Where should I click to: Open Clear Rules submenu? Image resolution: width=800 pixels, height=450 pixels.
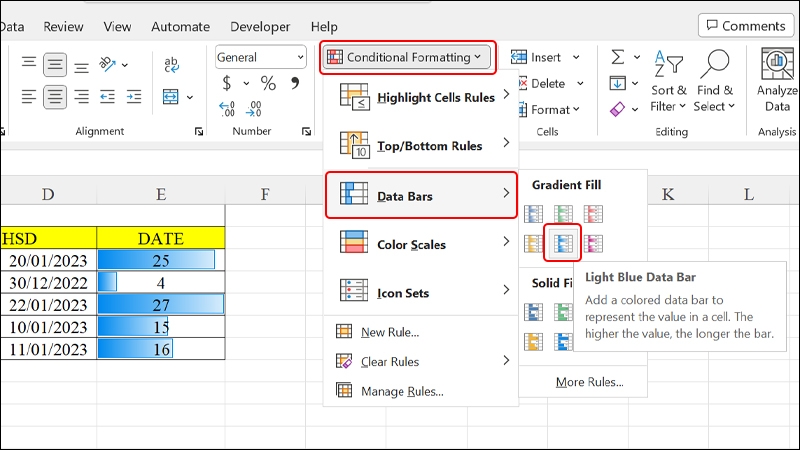421,362
